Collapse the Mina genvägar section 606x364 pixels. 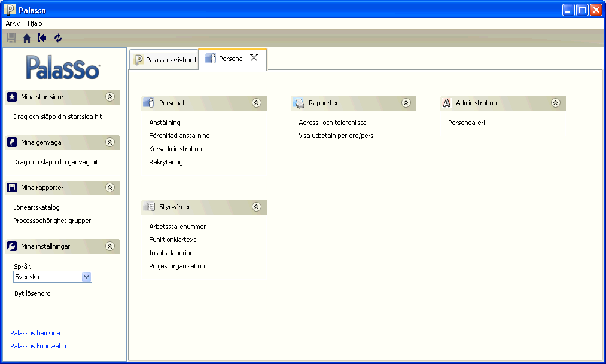pos(109,142)
